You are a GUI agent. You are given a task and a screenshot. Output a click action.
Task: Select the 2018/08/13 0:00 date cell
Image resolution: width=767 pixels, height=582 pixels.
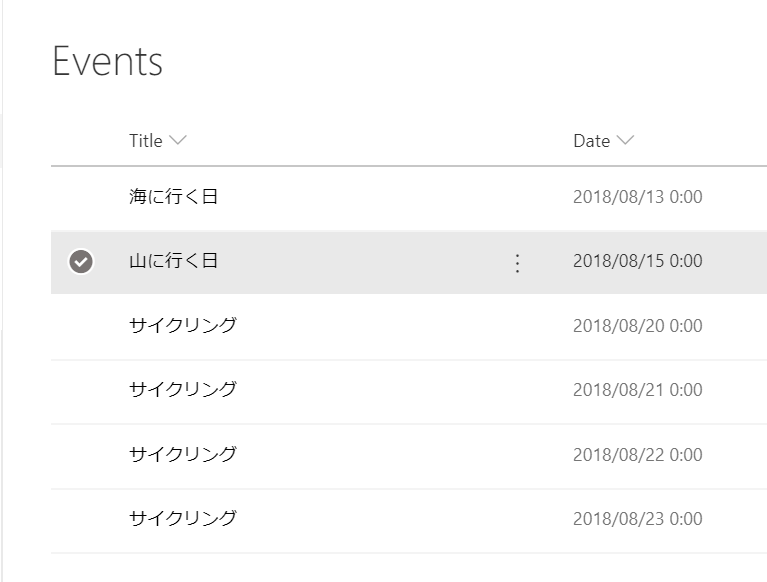[637, 197]
